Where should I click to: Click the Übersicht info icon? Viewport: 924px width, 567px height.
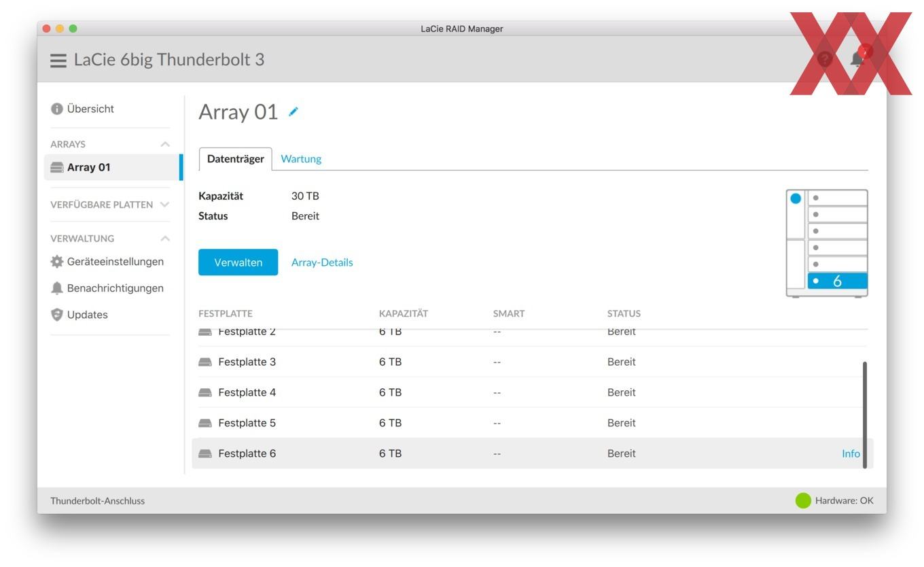57,109
